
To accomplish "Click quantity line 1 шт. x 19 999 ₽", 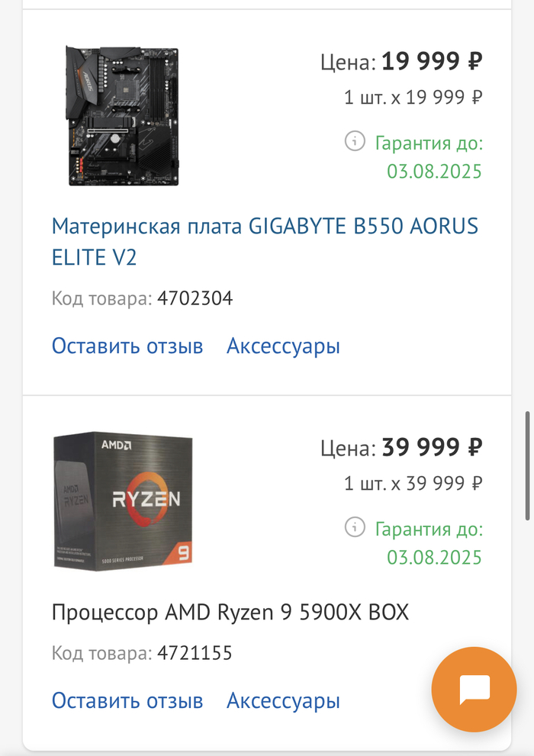I will coord(413,97).
